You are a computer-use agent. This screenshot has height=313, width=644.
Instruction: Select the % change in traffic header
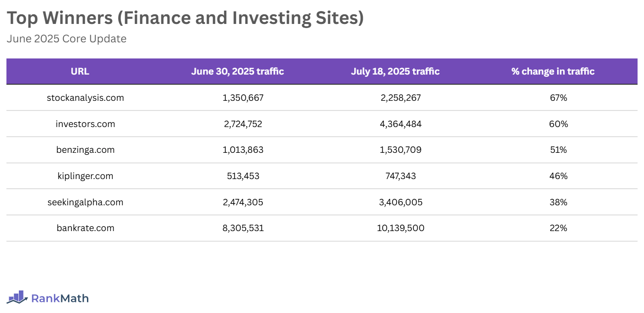coord(553,71)
